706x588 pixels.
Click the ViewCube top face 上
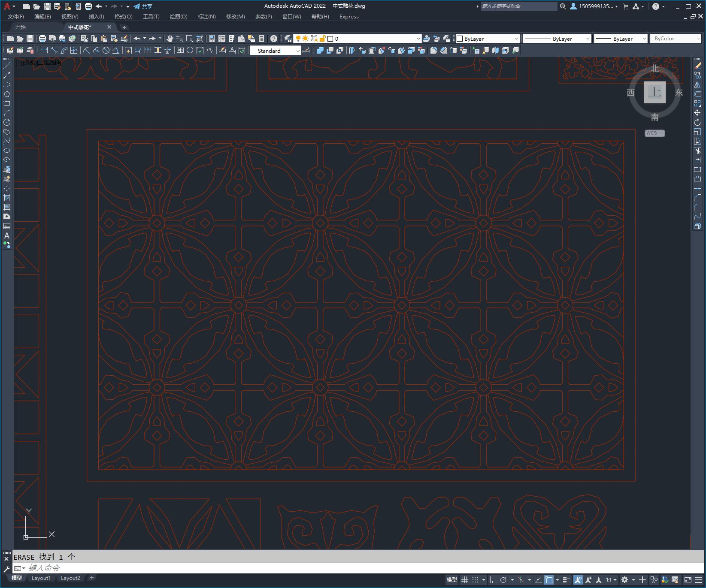[654, 92]
